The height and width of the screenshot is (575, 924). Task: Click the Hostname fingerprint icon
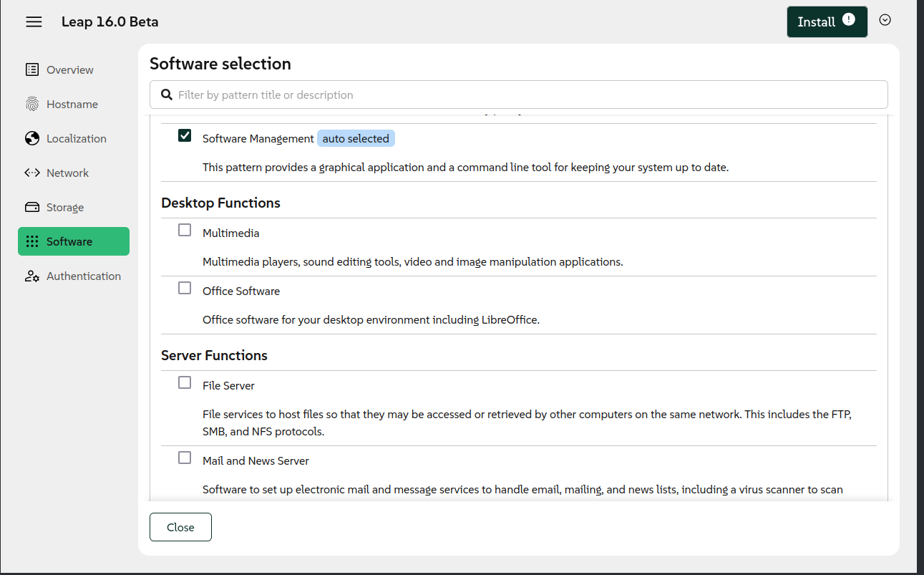pos(32,104)
